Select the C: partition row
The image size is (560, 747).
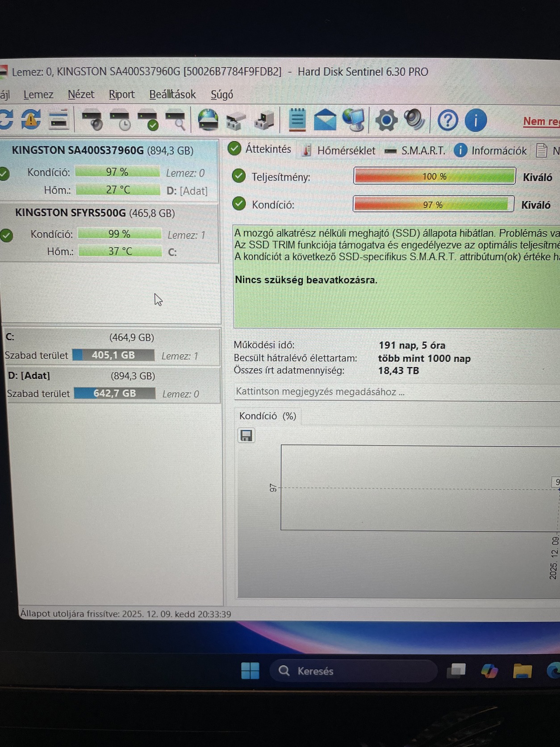[112, 347]
